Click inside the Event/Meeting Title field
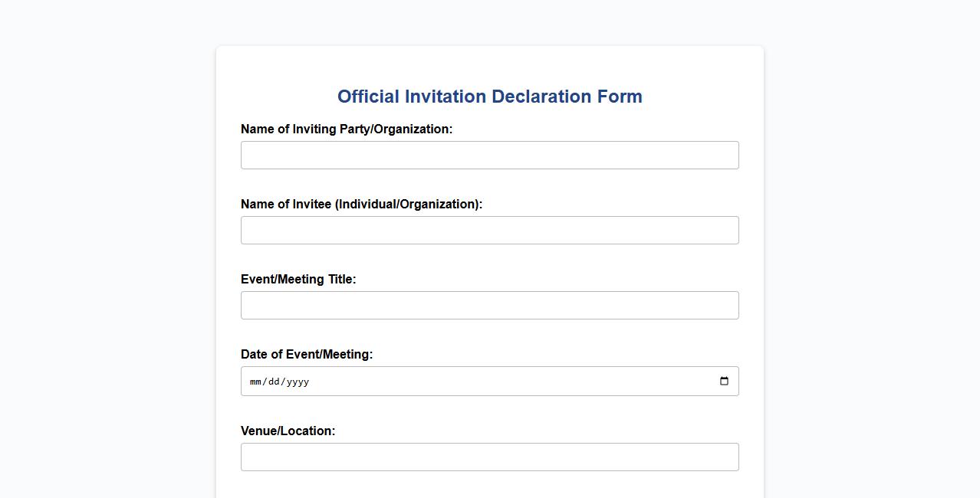Image resolution: width=980 pixels, height=498 pixels. point(489,305)
